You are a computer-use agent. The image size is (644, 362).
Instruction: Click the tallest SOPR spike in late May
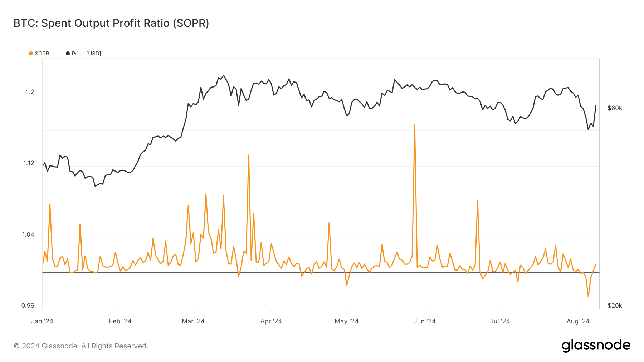click(415, 125)
